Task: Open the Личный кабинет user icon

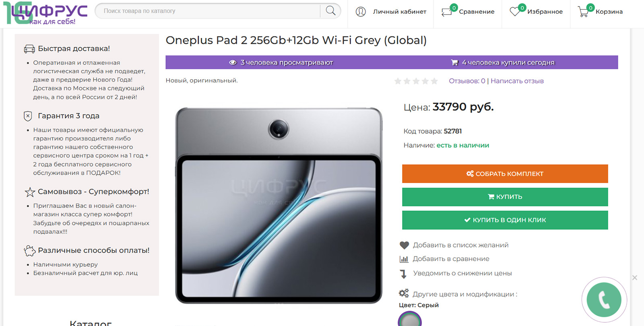Action: 361,12
